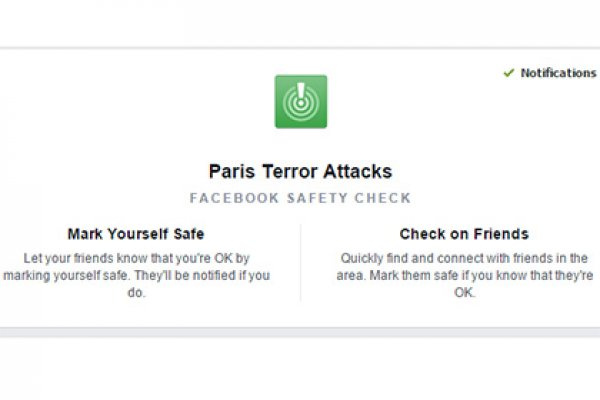Screen dimensions: 600x400
Task: Open the Check on Friends heading
Action: click(x=464, y=234)
